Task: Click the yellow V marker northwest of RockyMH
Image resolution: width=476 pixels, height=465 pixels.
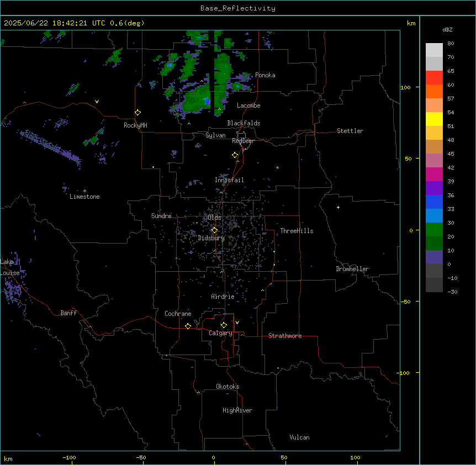Action: 97,102
